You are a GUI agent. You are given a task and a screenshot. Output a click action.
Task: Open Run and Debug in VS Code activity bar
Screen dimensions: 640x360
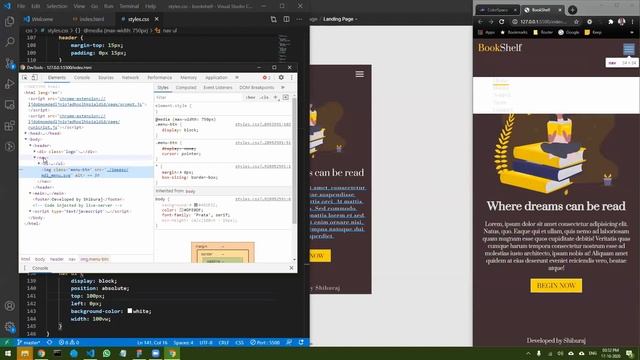coord(9,84)
